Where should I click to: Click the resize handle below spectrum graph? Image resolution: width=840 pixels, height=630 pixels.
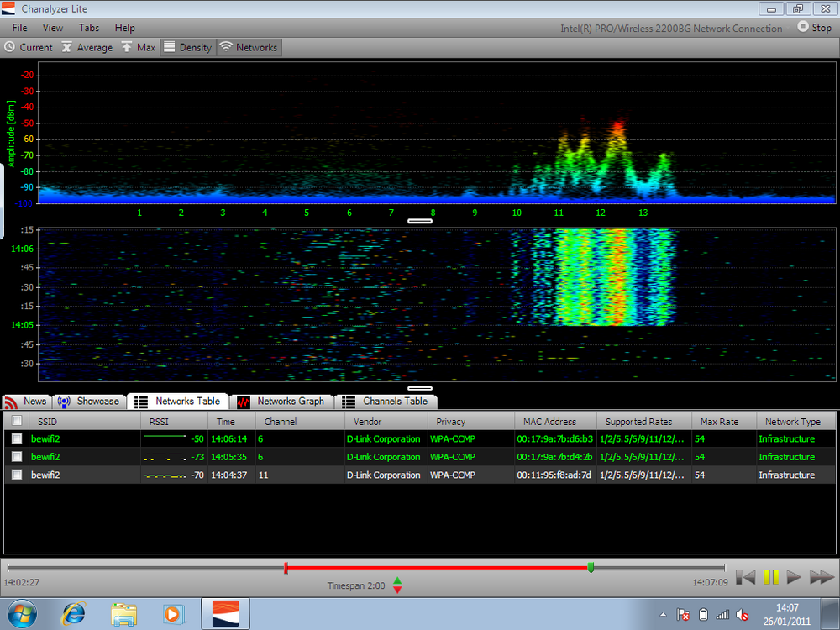pos(420,221)
